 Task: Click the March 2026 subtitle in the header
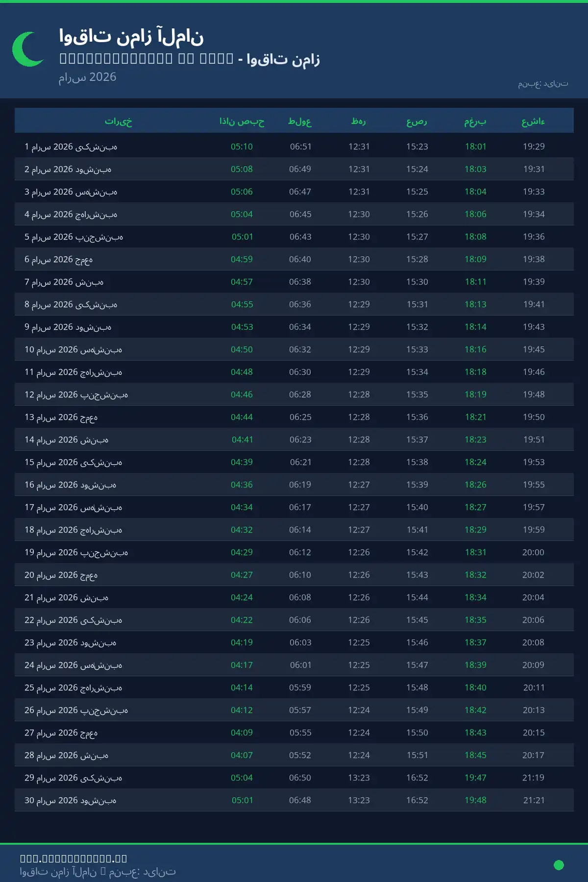coord(88,77)
